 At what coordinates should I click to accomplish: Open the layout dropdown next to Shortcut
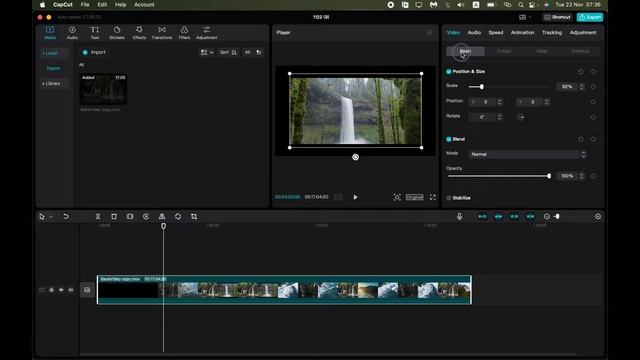(524, 18)
